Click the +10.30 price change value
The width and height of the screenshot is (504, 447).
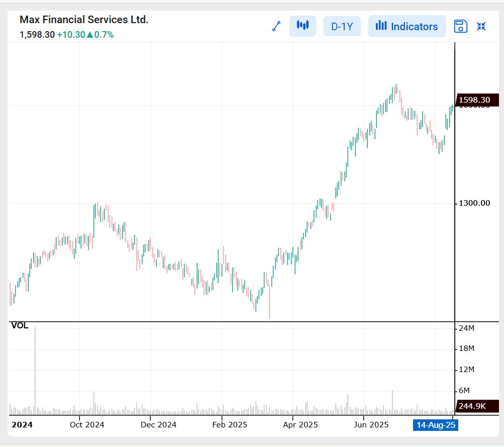point(71,35)
